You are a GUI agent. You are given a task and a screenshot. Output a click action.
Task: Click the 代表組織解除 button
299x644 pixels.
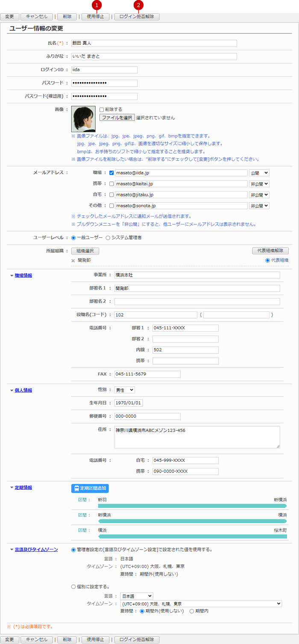pyautogui.click(x=270, y=251)
